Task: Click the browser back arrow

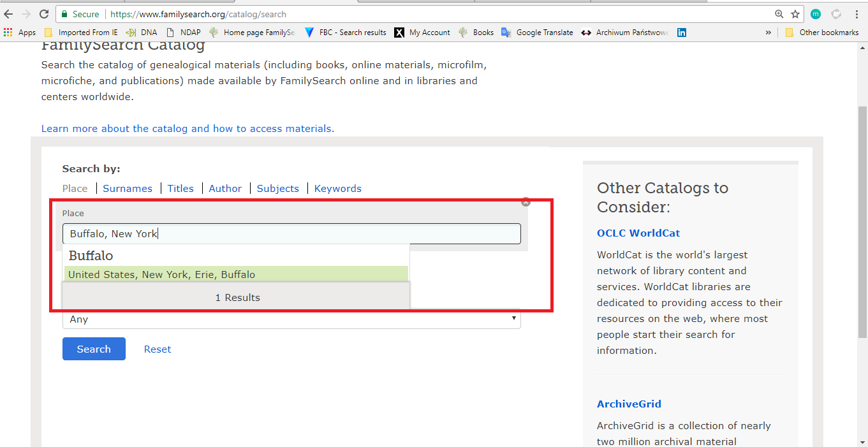Action: (8, 14)
